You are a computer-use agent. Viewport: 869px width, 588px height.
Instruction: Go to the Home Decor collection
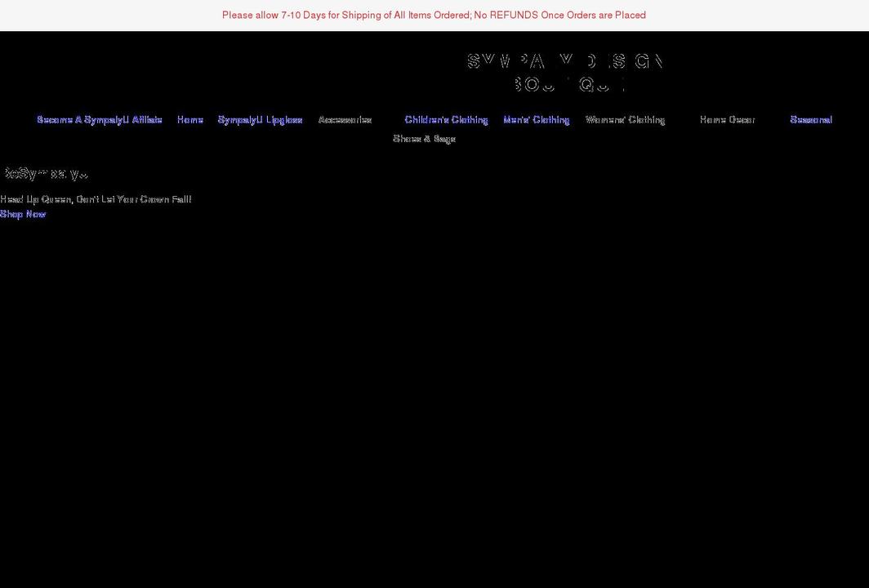click(726, 119)
